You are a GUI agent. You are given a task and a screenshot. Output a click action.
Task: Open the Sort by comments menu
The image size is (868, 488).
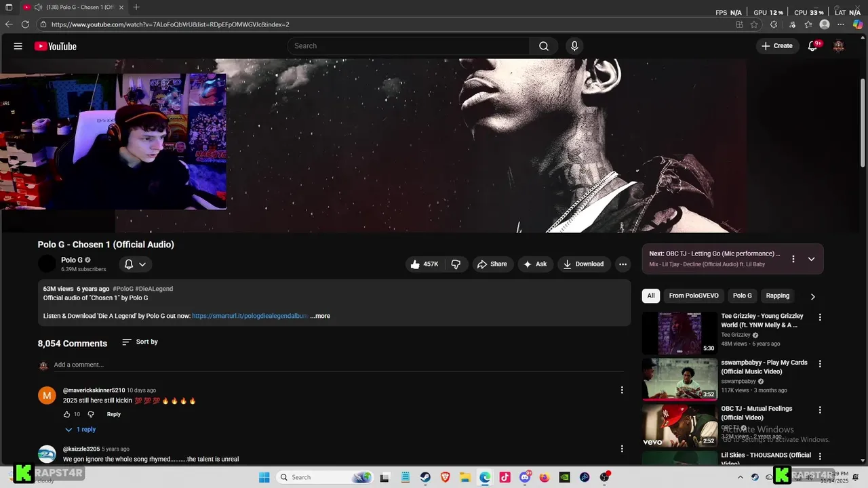coord(140,342)
